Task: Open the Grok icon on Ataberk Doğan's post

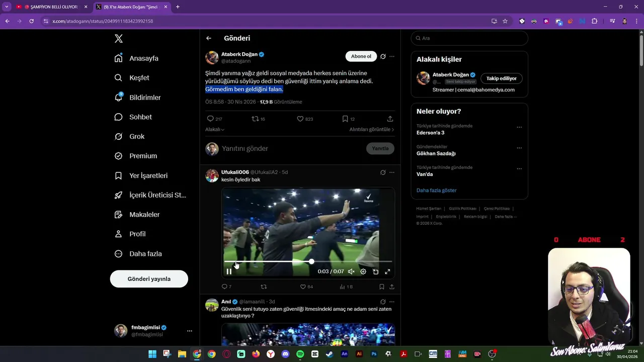Action: [383, 56]
